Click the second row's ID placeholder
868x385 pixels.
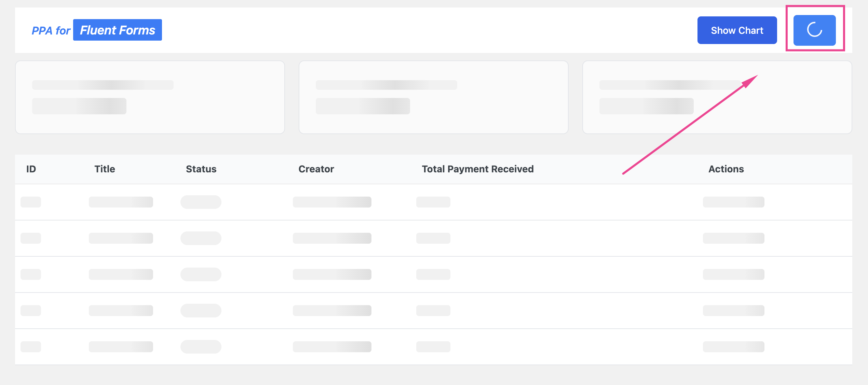(31, 238)
